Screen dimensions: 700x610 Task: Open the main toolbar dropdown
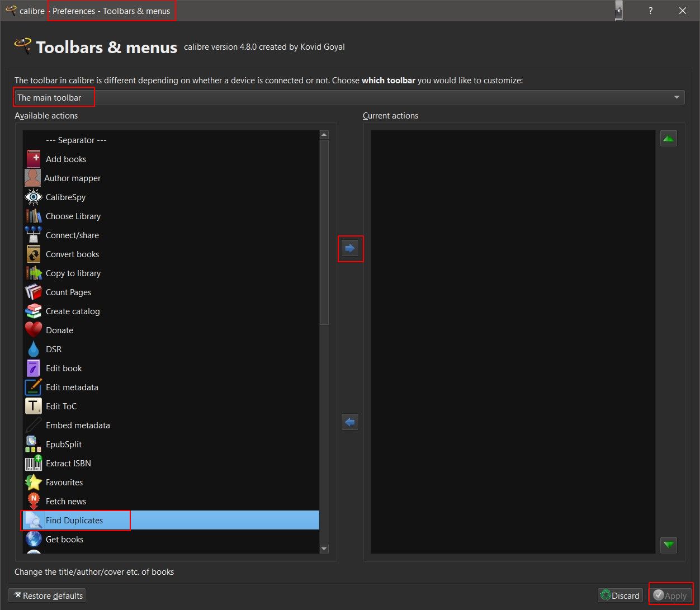pos(349,97)
